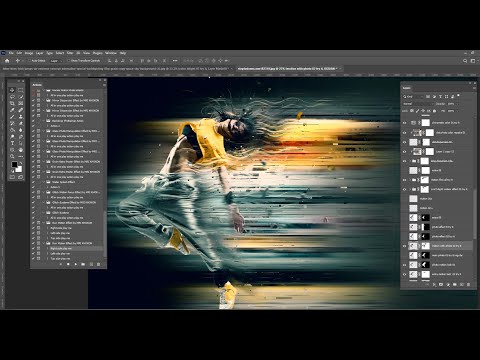Create new group icon in Layers panel
This screenshot has height=360, width=480.
[455, 284]
